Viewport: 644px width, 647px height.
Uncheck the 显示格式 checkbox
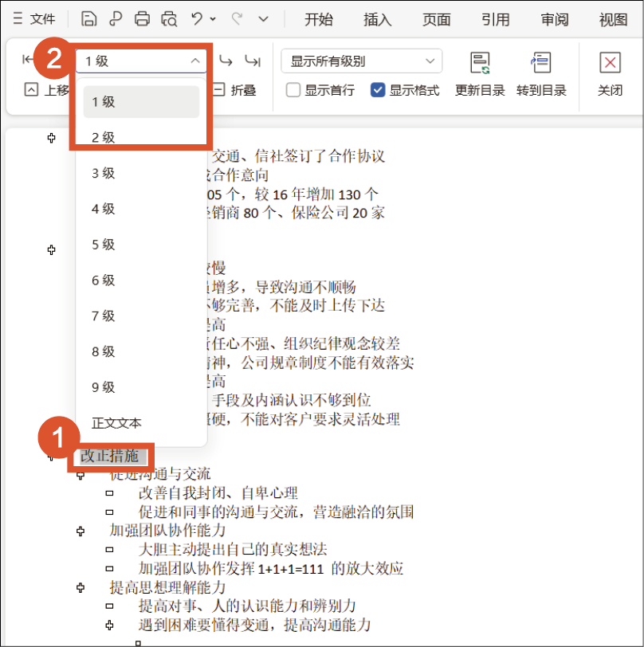[x=379, y=90]
